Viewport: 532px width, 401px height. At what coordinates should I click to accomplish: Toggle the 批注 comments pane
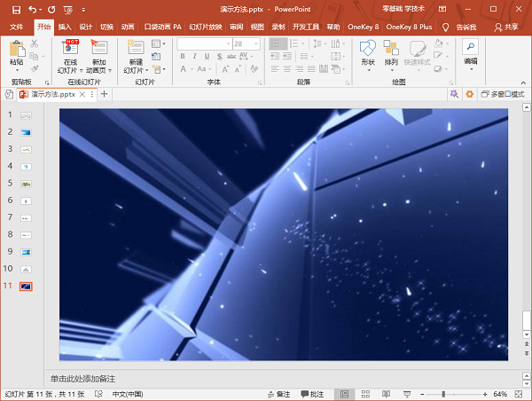312,394
